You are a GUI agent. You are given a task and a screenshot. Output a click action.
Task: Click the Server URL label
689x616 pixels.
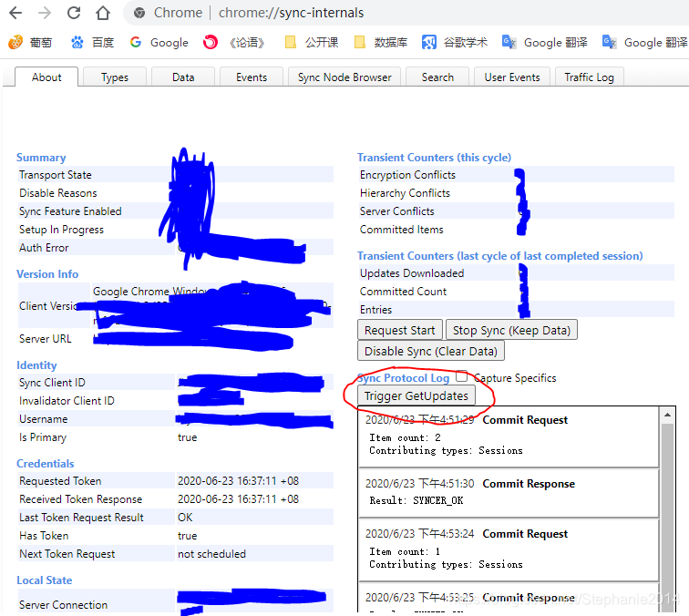click(46, 339)
